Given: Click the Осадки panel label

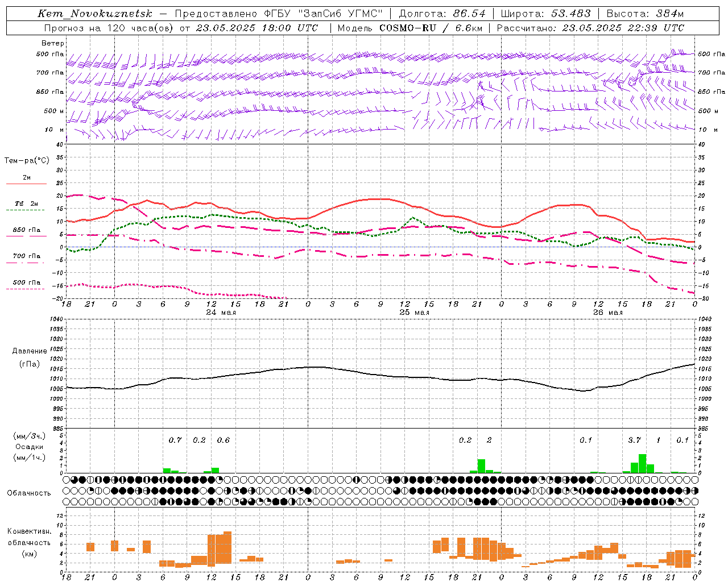Looking at the screenshot, I should point(29,447).
